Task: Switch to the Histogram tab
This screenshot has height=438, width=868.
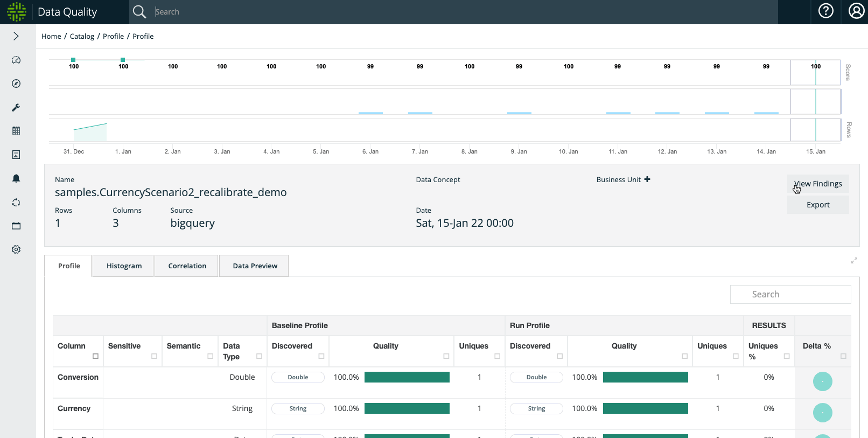Action: [x=124, y=266]
